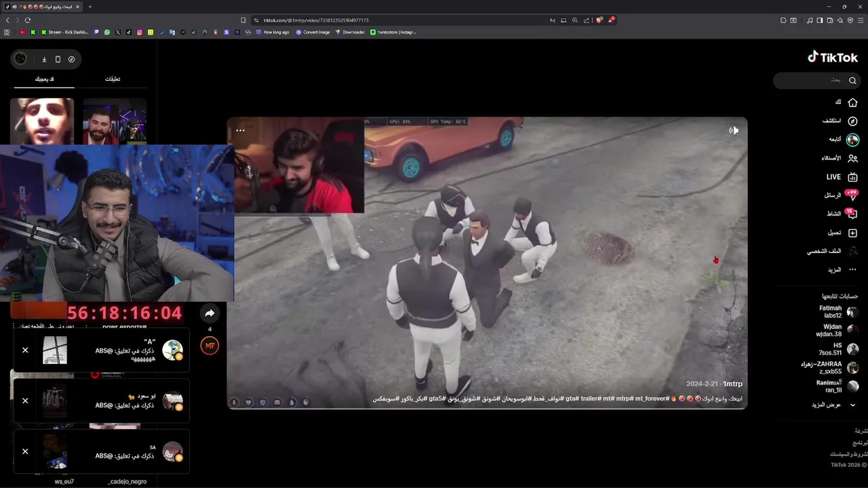Switch to comments (تعليقات) tab
The height and width of the screenshot is (488, 868).
[x=113, y=79]
